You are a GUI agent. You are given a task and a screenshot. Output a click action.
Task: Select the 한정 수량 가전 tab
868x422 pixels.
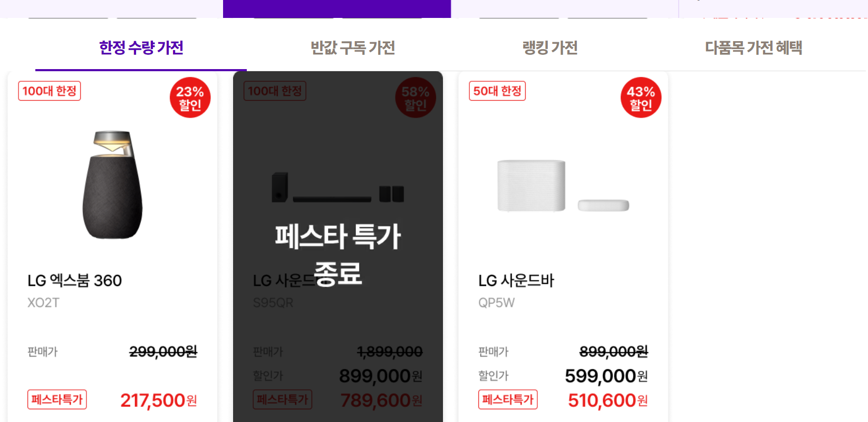pyautogui.click(x=140, y=47)
